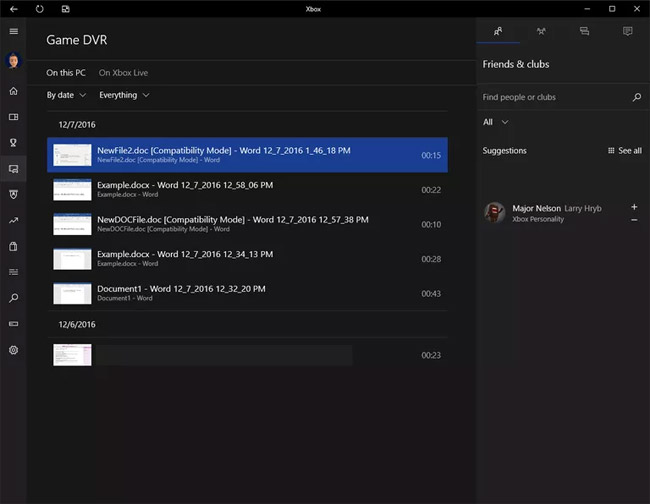Click the Suggestions heading

tap(504, 150)
